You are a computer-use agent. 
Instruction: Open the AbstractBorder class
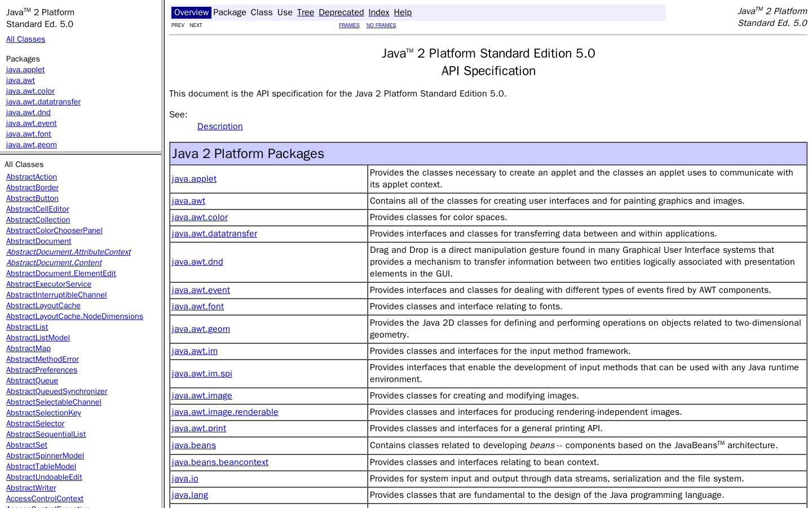pyautogui.click(x=32, y=187)
